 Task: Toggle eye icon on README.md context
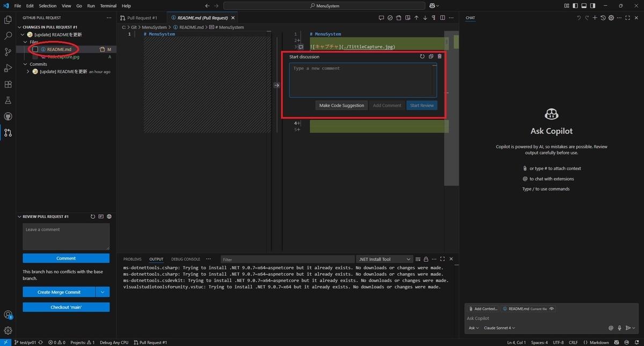click(x=552, y=308)
